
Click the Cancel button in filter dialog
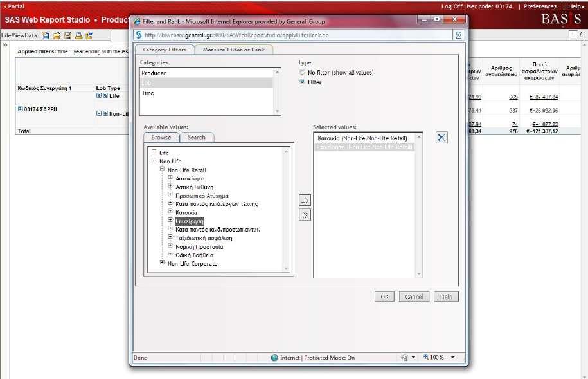(414, 297)
